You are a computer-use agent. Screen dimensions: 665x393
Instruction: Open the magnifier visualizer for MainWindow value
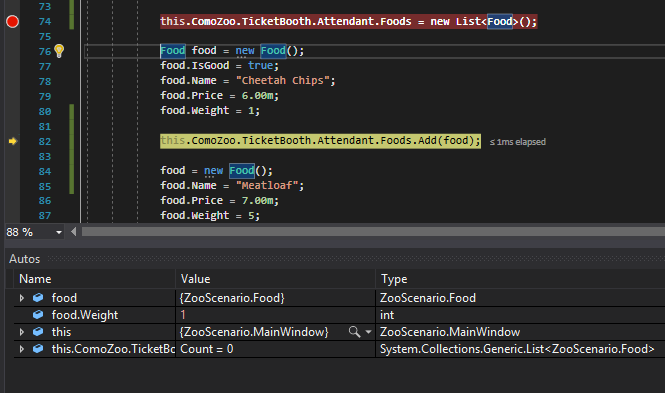[354, 332]
